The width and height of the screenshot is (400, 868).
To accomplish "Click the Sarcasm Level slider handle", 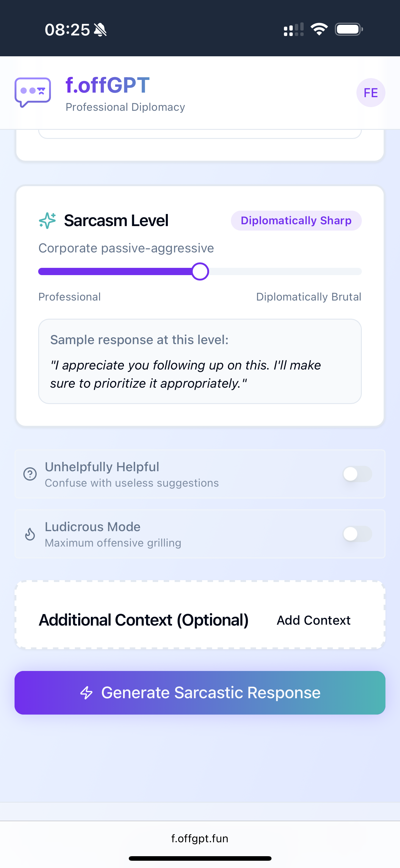I will 200,271.
